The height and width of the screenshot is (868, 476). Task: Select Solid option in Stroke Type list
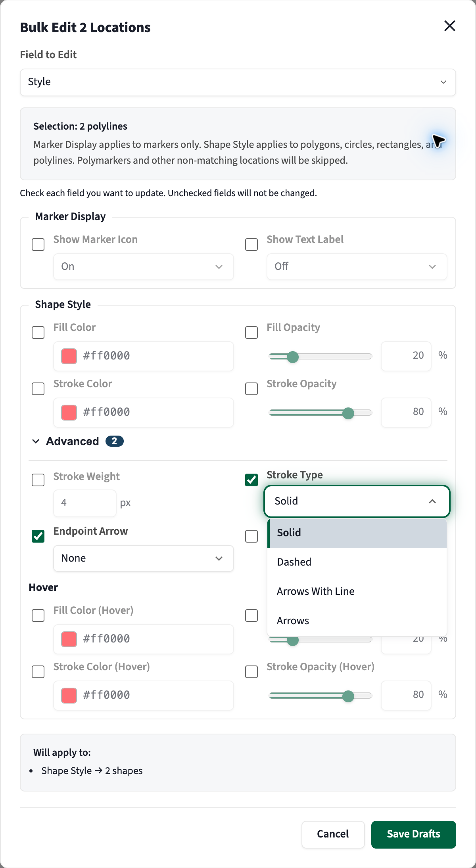click(357, 533)
